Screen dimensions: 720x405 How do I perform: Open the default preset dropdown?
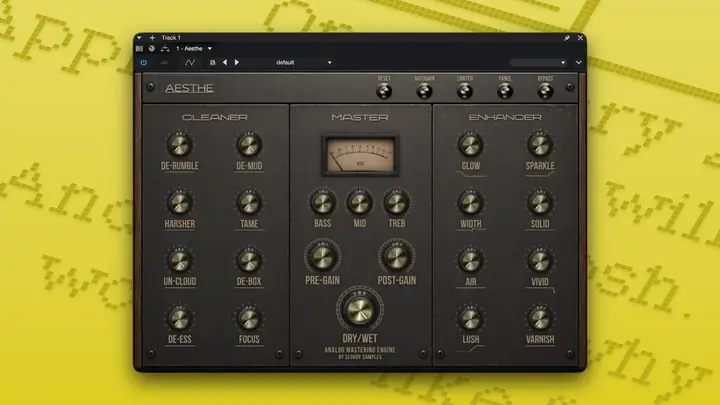point(304,62)
